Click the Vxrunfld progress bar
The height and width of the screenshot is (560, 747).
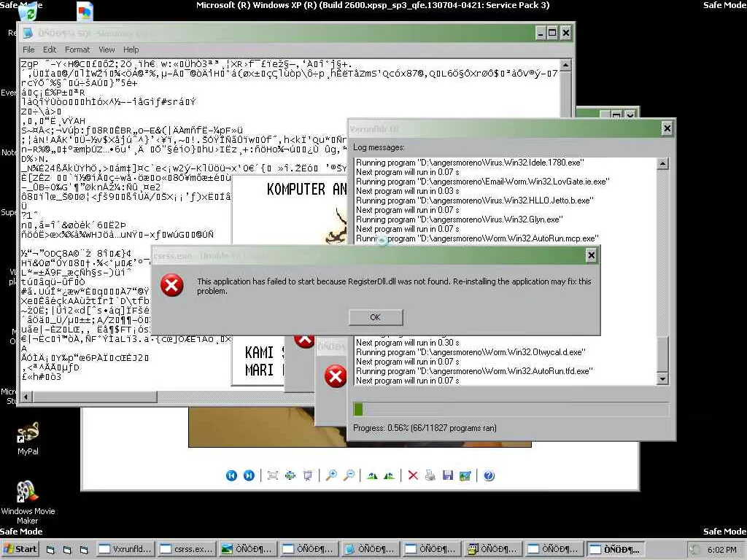[511, 409]
